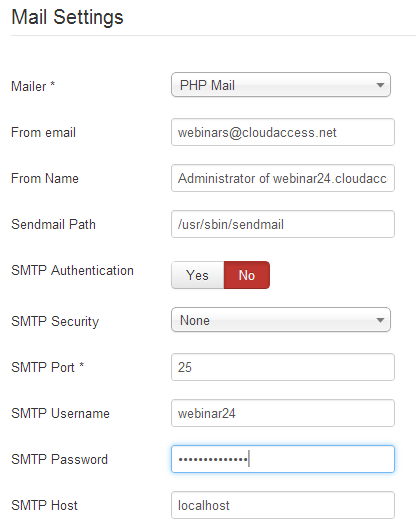Click inside the SMTP Password field
The width and height of the screenshot is (416, 531).
pyautogui.click(x=283, y=459)
